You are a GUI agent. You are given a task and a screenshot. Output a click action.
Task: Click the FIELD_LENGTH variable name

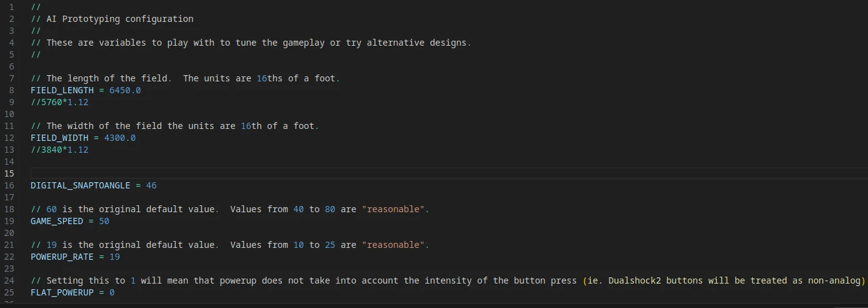click(62, 90)
